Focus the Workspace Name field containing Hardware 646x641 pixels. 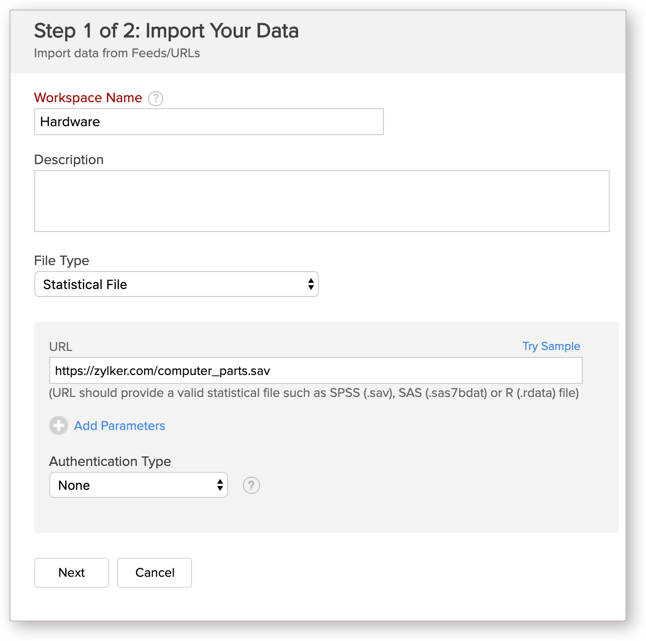tap(208, 122)
